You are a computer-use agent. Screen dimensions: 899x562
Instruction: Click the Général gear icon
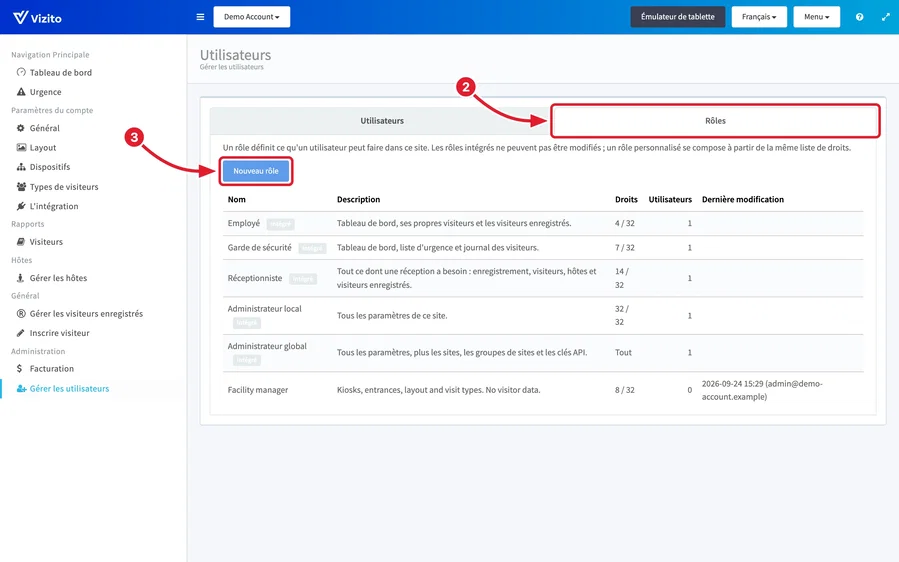coord(21,128)
